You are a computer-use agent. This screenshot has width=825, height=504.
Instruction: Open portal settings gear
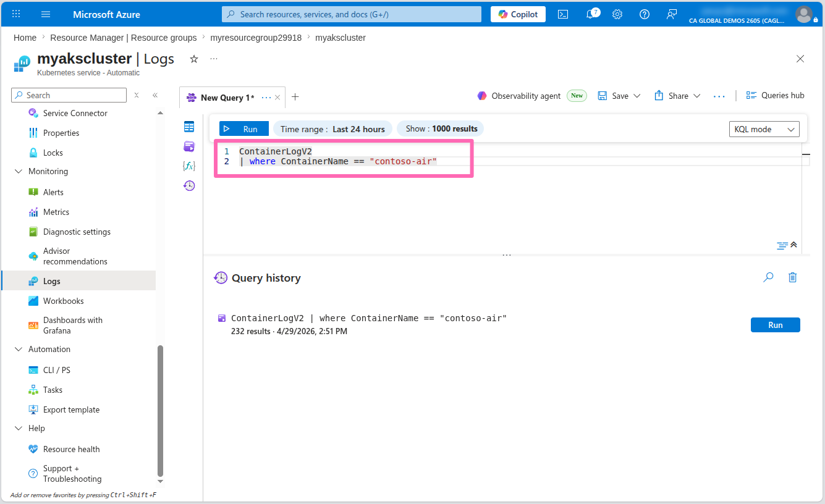[617, 14]
